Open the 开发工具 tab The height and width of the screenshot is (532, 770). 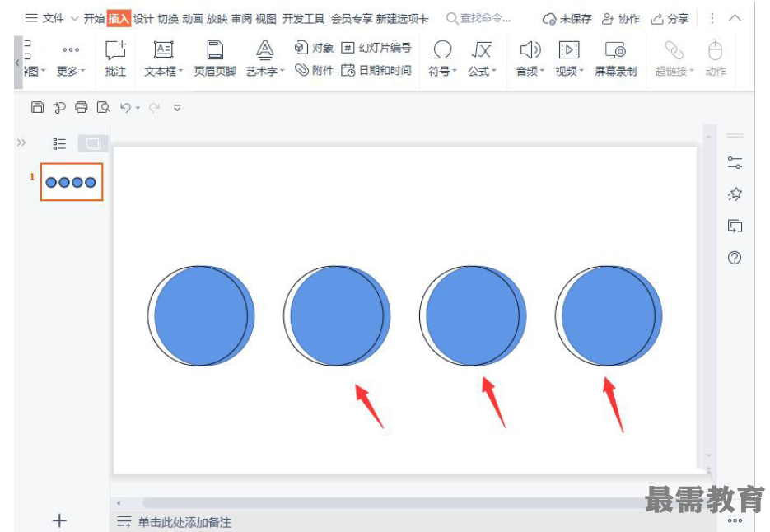[x=303, y=19]
